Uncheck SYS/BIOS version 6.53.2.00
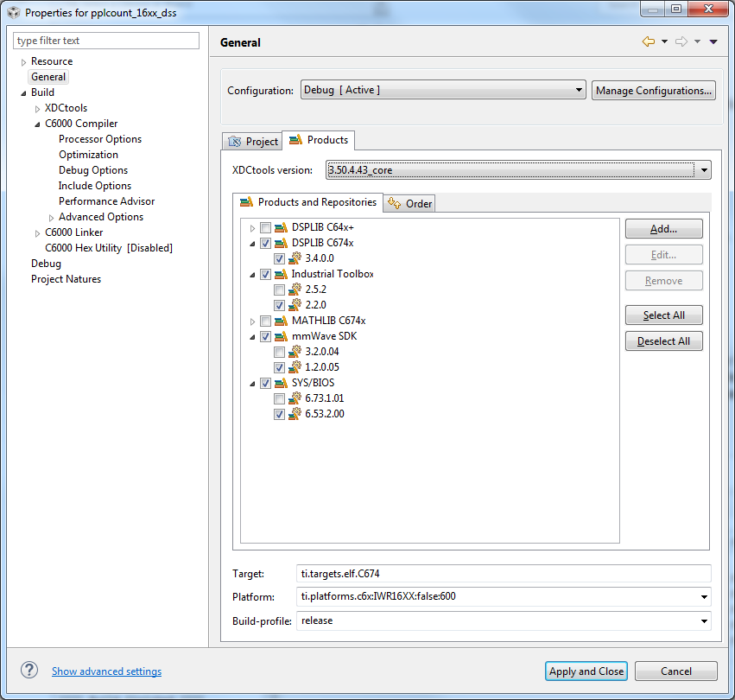 (279, 414)
